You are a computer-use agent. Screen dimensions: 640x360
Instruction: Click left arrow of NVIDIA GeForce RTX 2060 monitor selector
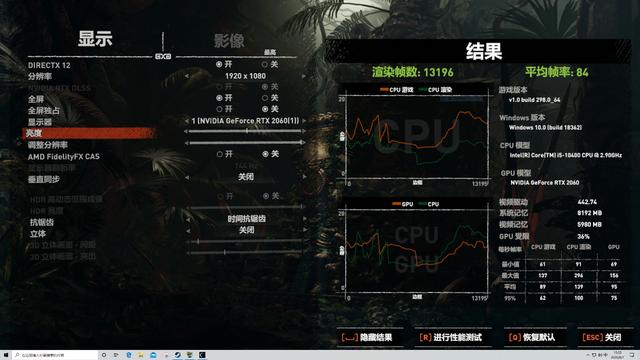(x=187, y=121)
